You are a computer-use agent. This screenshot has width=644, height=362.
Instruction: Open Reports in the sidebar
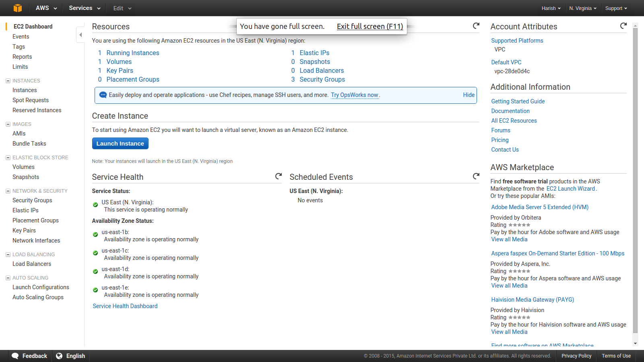(22, 57)
